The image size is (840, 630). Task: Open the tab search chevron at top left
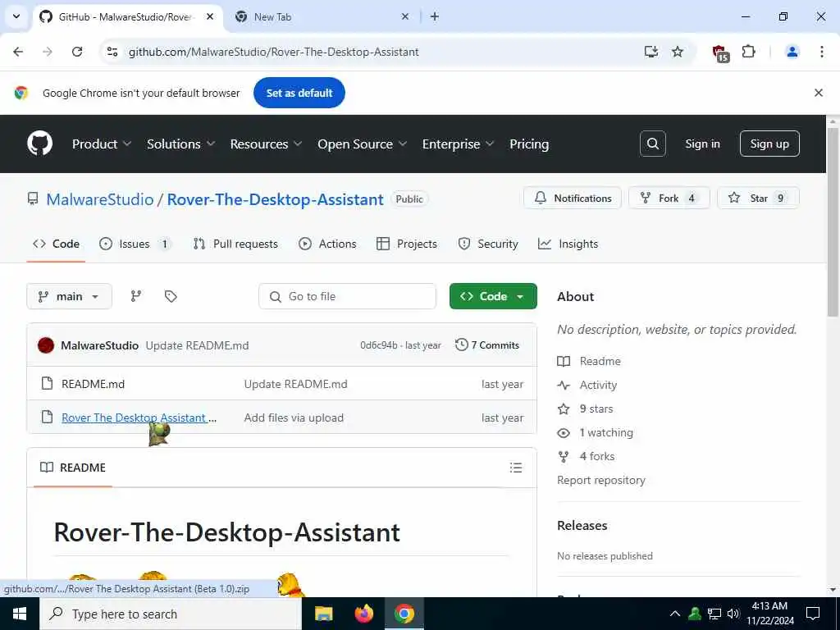coord(16,16)
